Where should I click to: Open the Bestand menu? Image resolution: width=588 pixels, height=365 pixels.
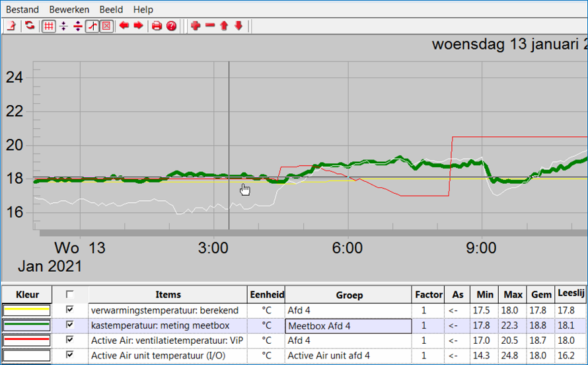click(22, 9)
